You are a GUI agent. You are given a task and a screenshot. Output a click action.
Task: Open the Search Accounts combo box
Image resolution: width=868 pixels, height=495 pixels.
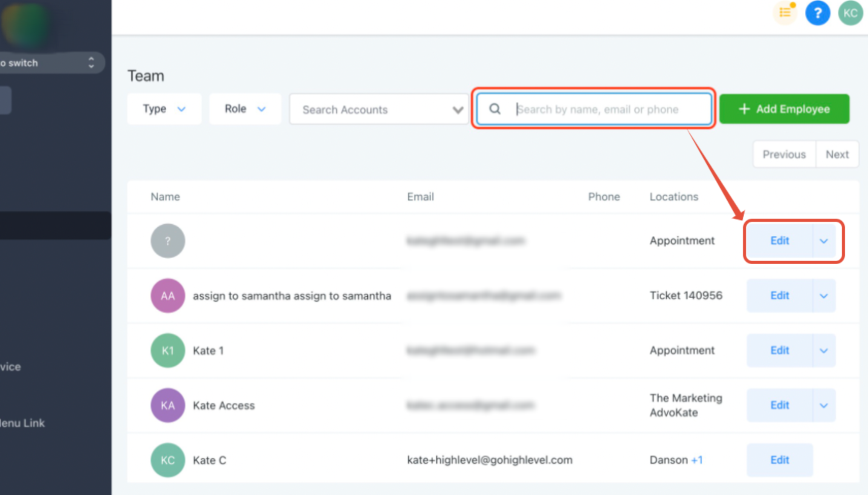coord(380,109)
